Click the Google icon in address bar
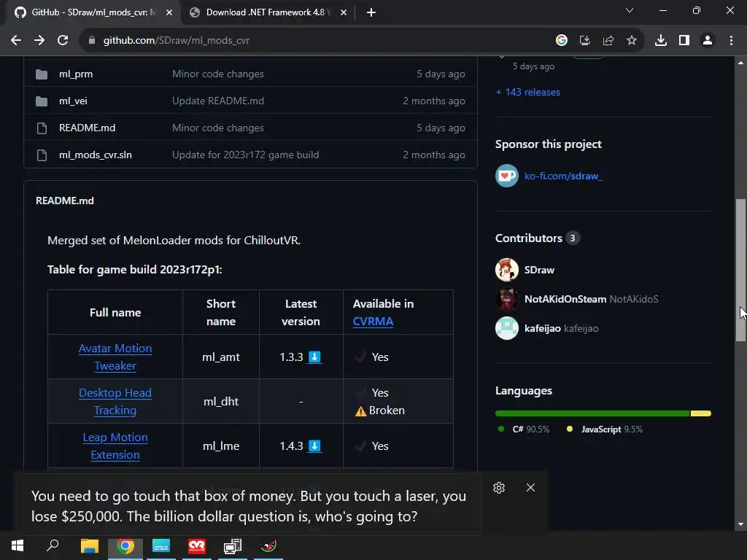The image size is (747, 560). tap(561, 41)
